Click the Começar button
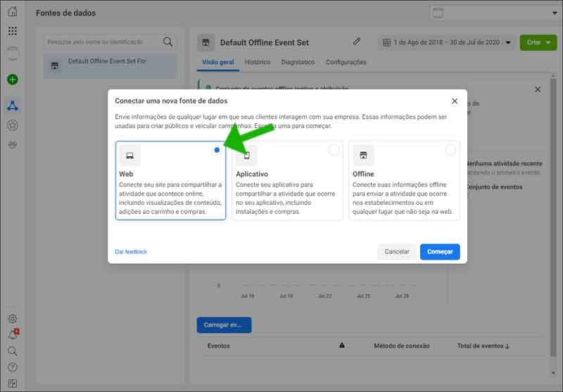 coord(440,252)
